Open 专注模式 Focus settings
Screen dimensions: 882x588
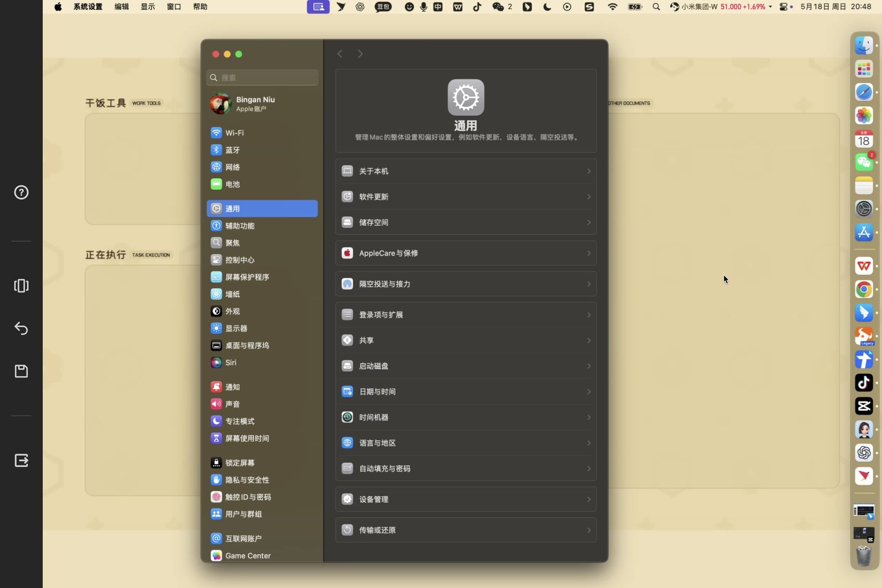click(239, 421)
